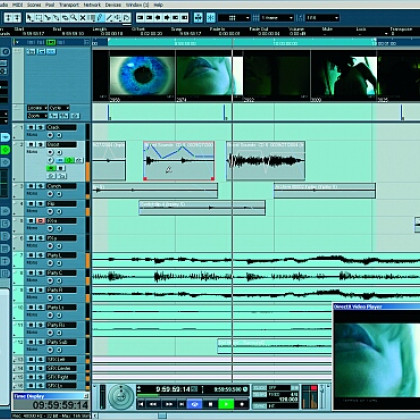
Task: Click the blue Cycle loop button
Action: (195, 404)
